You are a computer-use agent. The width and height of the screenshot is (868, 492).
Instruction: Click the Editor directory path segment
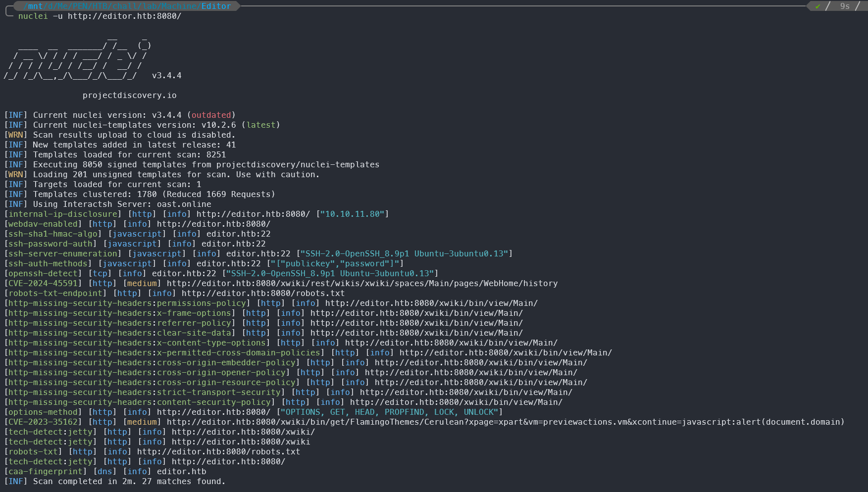[x=216, y=6]
